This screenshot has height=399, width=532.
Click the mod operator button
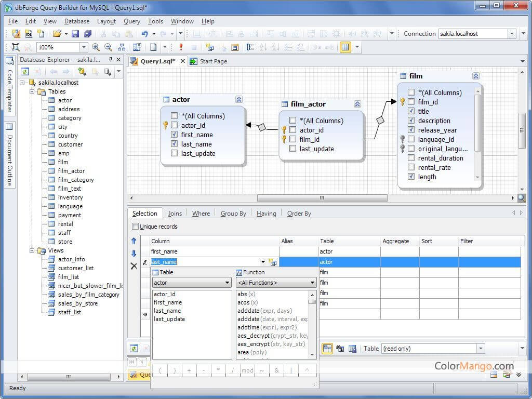point(247,370)
